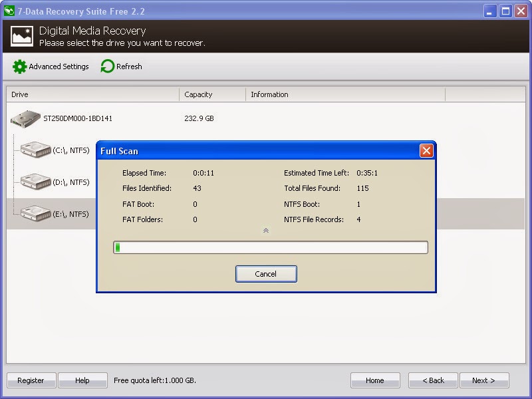
Task: Click the < Back button
Action: coord(433,380)
